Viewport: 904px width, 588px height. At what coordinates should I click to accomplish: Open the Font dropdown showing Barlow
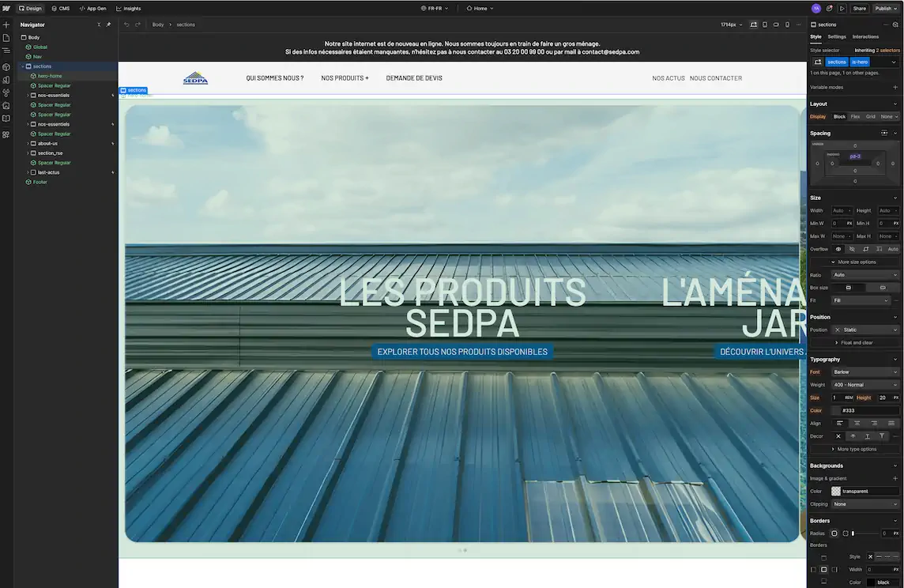coord(864,372)
